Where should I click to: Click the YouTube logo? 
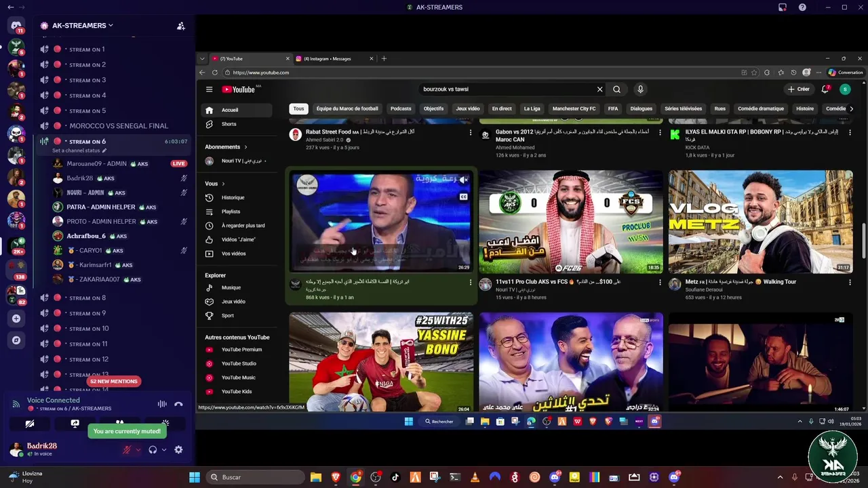point(239,89)
